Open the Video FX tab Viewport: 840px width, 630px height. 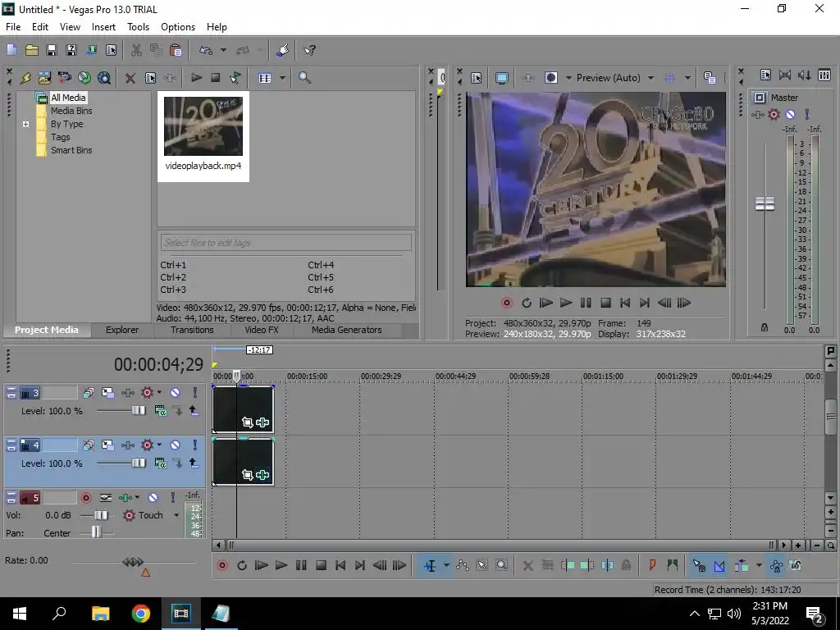point(262,330)
